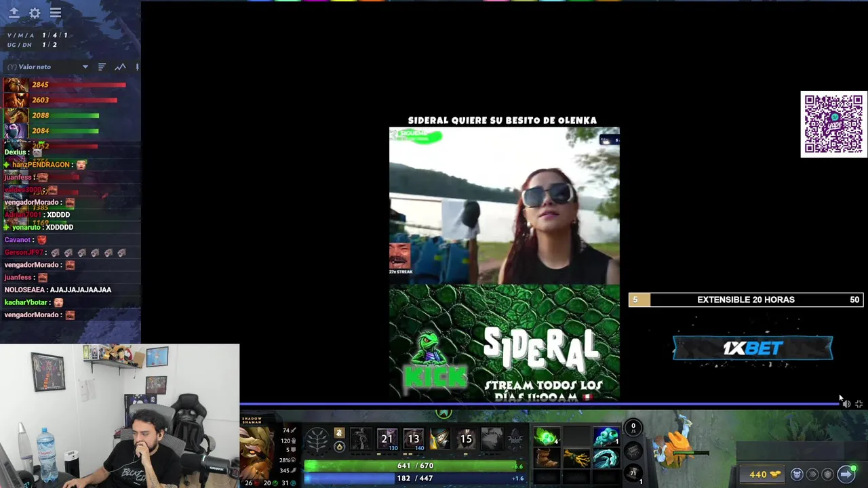The image size is (868, 488).
Task: Click the ability on 15 second cooldown
Action: pos(467,439)
